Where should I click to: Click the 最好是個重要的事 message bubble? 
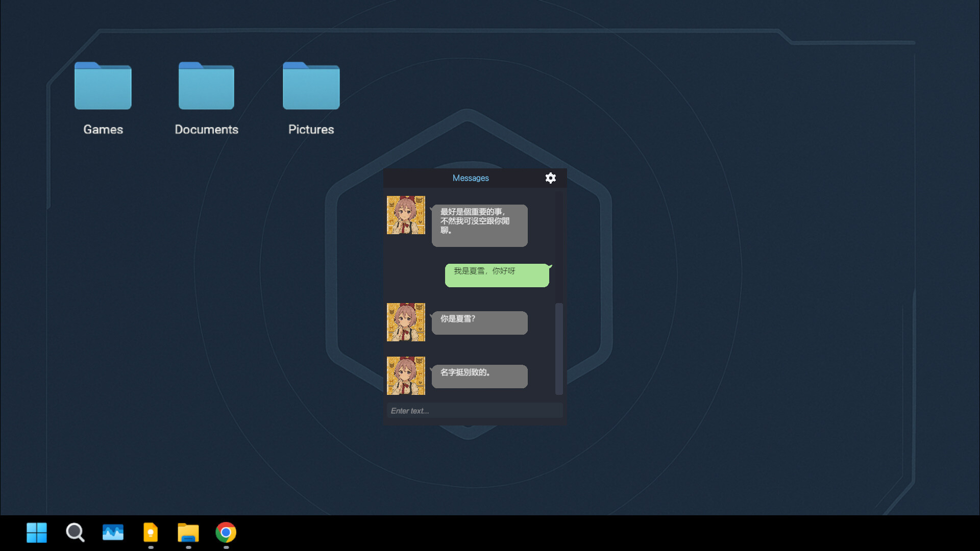[x=479, y=225]
